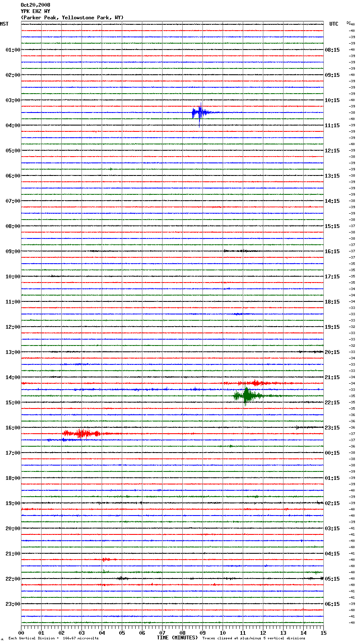The width and height of the screenshot is (357, 644).
Task: Click the date label Oct20,2008
Action: (x=35, y=5)
